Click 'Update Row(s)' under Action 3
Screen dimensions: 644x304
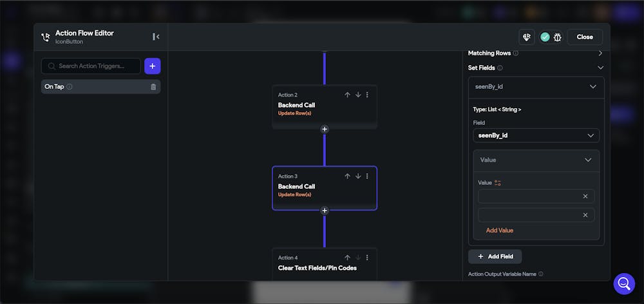294,195
